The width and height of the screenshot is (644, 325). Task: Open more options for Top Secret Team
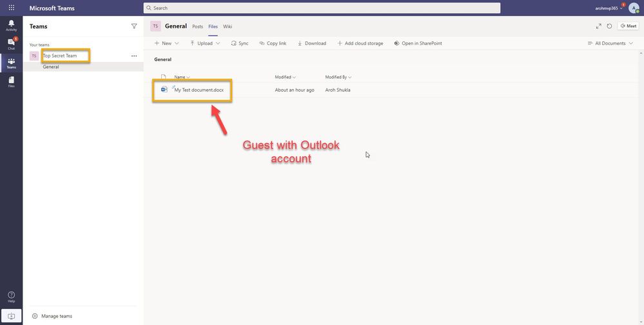click(x=134, y=56)
